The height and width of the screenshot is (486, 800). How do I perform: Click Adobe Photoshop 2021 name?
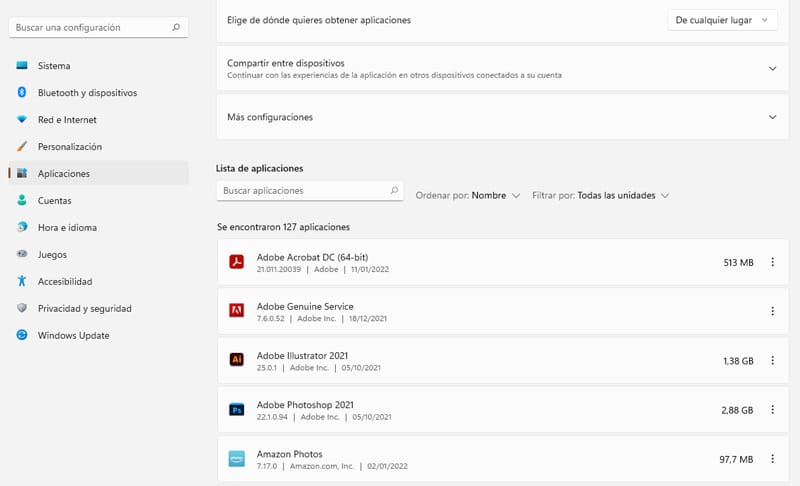pos(305,404)
